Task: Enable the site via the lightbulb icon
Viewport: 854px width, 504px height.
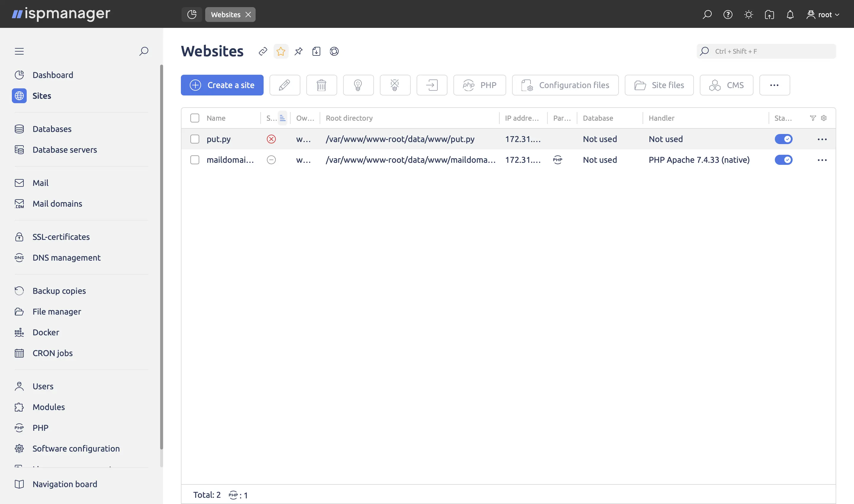Action: click(x=358, y=85)
